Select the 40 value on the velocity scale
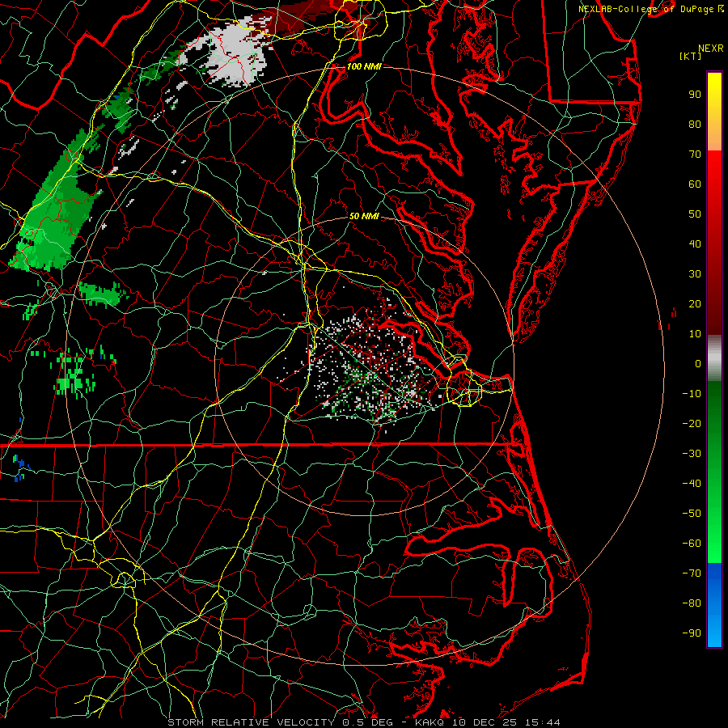 695,244
